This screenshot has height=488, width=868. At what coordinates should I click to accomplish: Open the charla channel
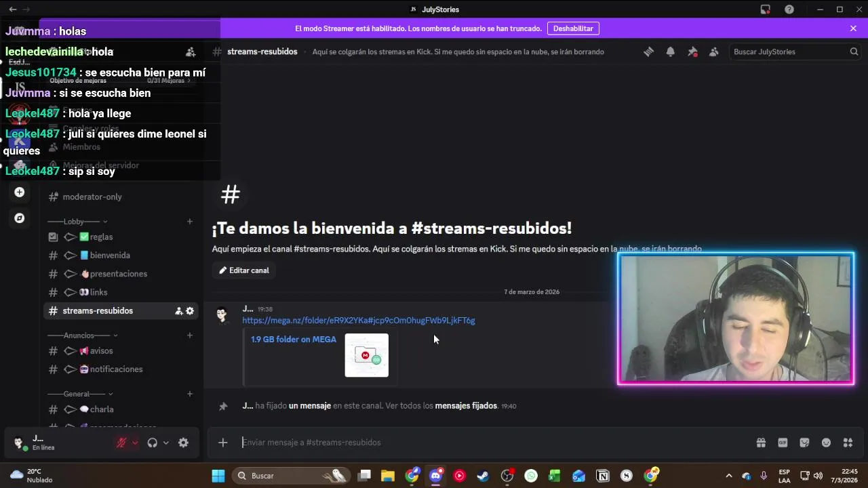121,409
